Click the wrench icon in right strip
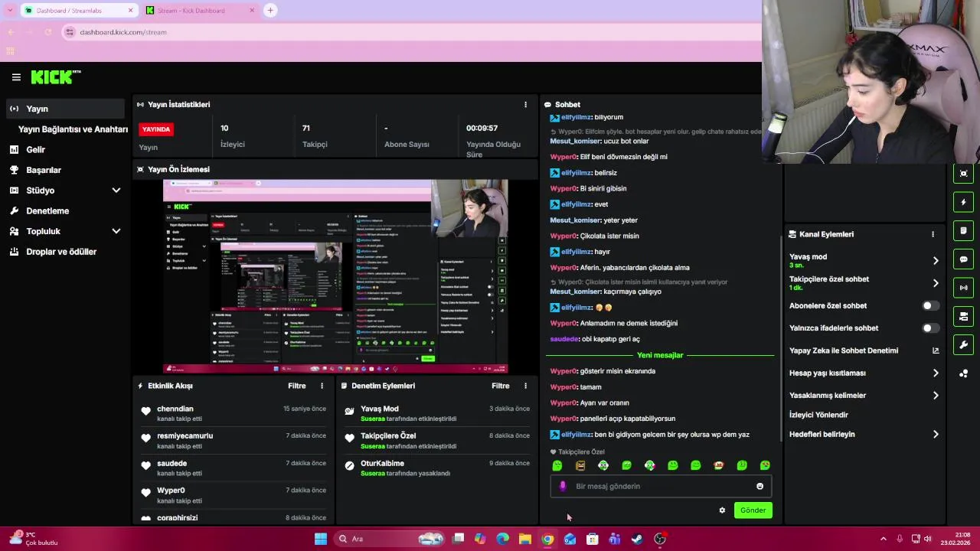Image resolution: width=980 pixels, height=551 pixels. [963, 345]
